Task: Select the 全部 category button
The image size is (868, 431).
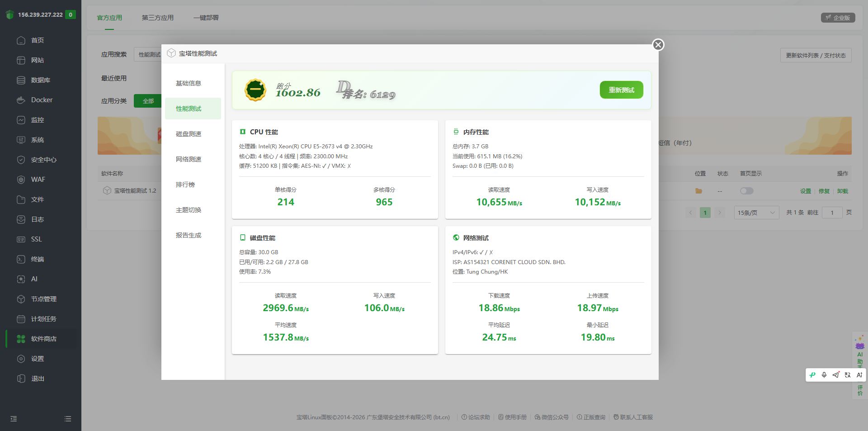Action: click(147, 101)
